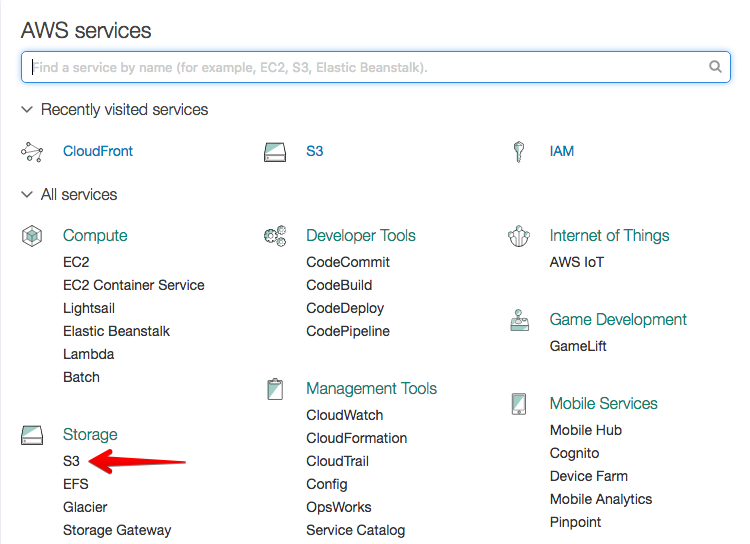This screenshot has width=750, height=544.
Task: Open CloudWatch under Management Tools
Action: pyautogui.click(x=344, y=415)
